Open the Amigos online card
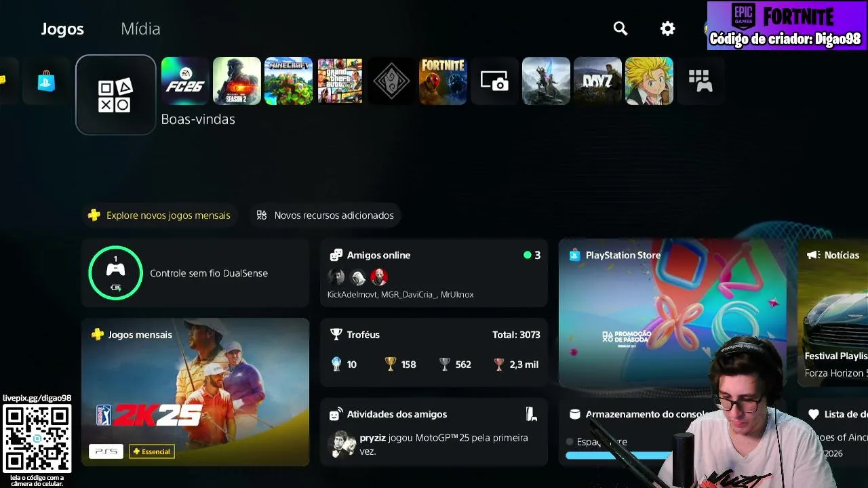Screen dimensions: 868x488 point(434,272)
